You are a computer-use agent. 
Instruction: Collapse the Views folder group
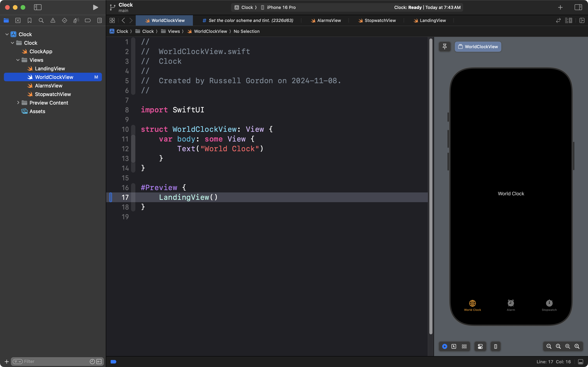click(x=18, y=60)
